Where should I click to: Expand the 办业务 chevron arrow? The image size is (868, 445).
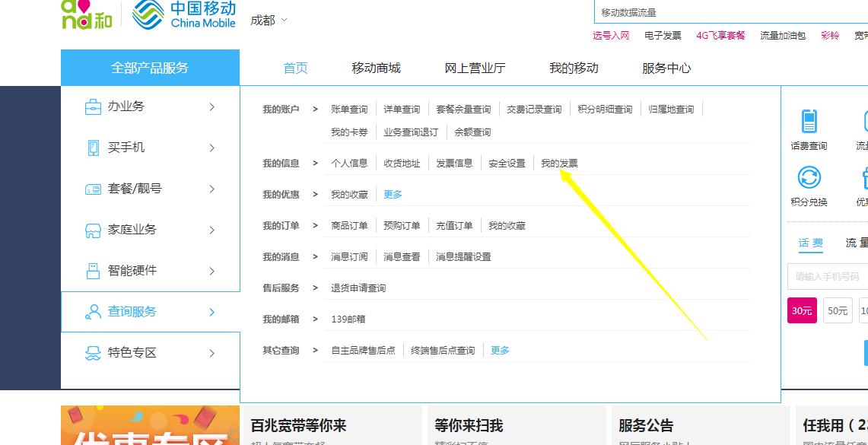pos(212,106)
